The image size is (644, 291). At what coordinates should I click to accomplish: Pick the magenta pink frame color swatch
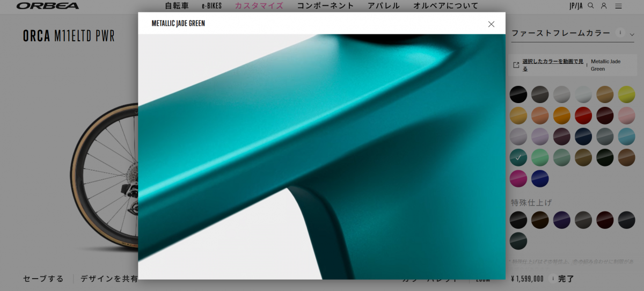point(518,178)
